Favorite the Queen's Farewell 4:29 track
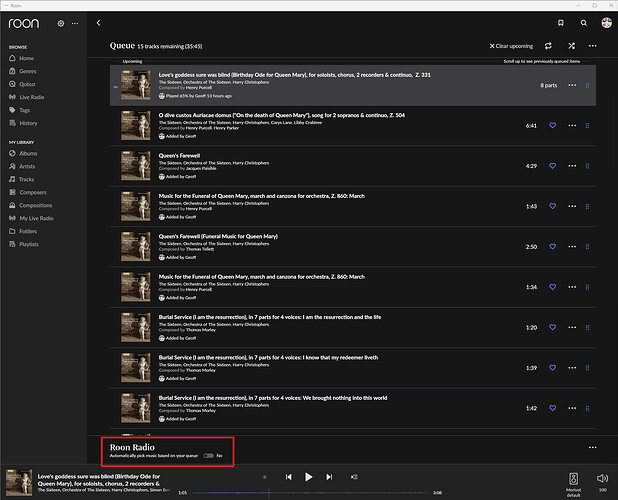This screenshot has width=618, height=500. (553, 166)
